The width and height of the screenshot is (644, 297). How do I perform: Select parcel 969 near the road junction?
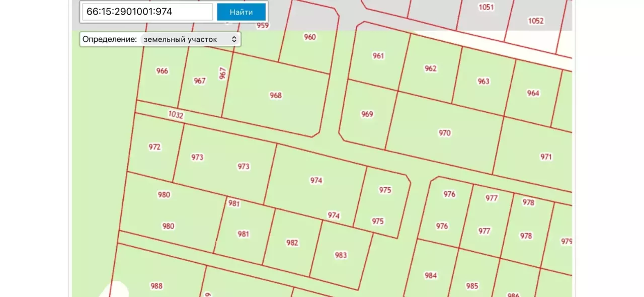(x=367, y=114)
